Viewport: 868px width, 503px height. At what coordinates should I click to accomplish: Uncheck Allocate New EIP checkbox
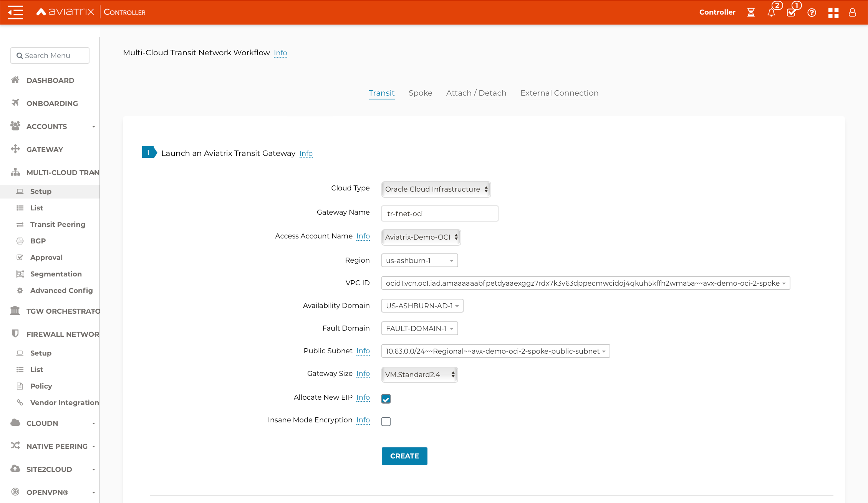[386, 399]
